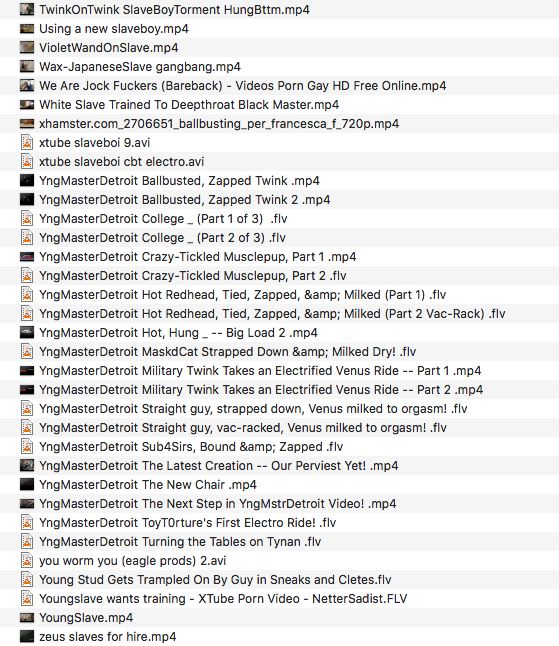Select the xhamster.com_2706651 720p.mp4 file
The width and height of the screenshot is (559, 646).
pos(219,124)
